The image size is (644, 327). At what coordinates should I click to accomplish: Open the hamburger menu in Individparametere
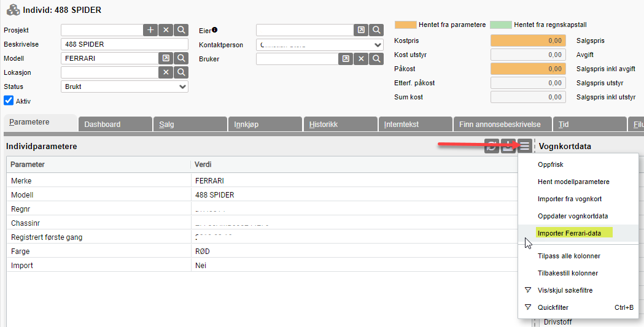coord(524,145)
